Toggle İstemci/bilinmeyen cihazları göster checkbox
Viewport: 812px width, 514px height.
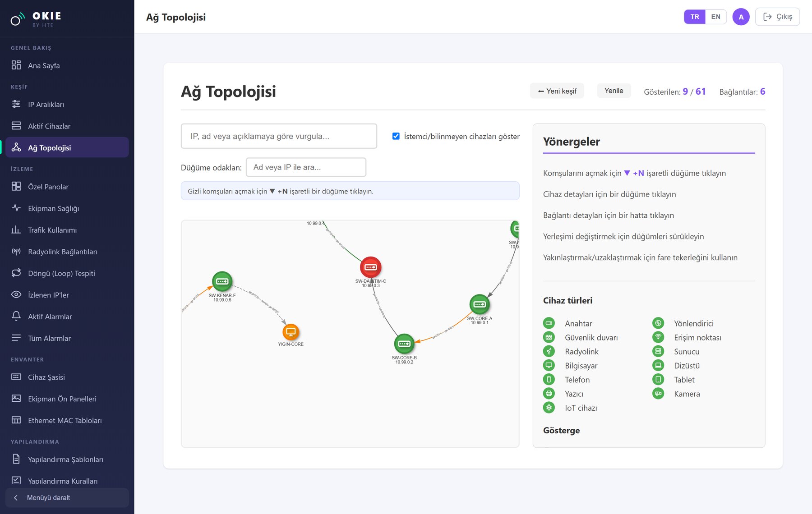click(396, 136)
